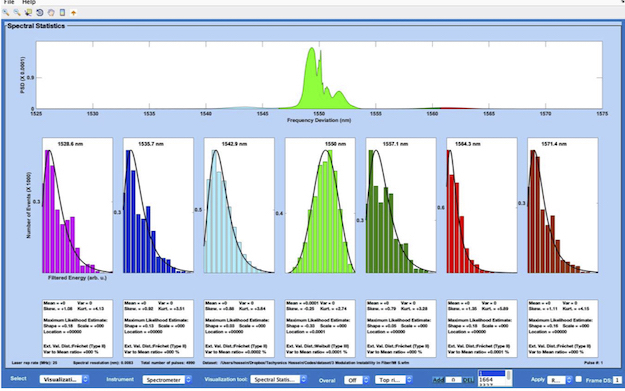Click the statistics box under 1535.7 nm
This screenshot has height=391, width=625.
[x=158, y=328]
